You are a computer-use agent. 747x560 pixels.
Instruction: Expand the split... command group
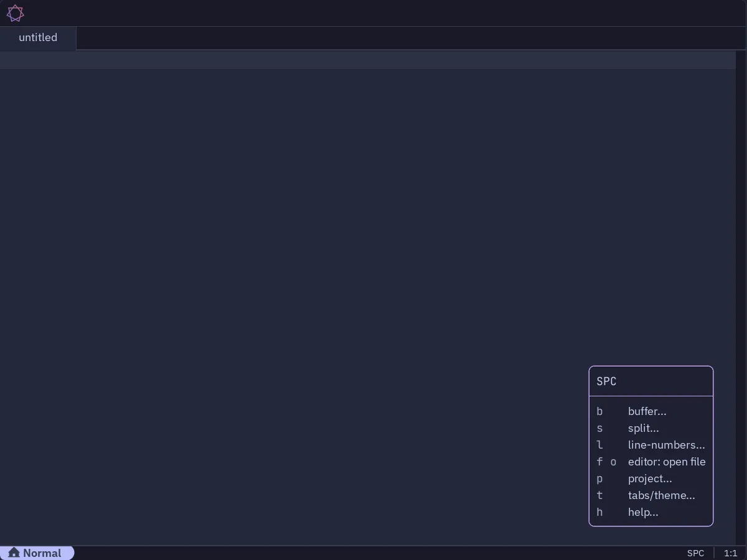point(643,428)
